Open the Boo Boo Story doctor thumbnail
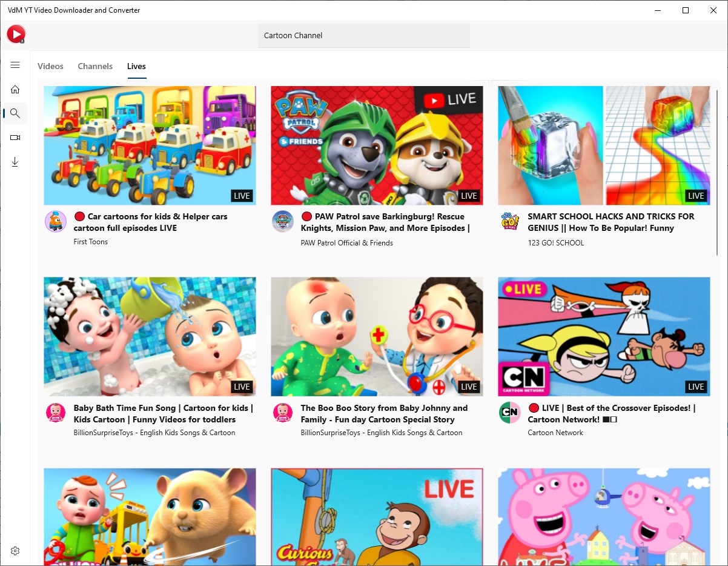This screenshot has height=566, width=728. [x=377, y=336]
